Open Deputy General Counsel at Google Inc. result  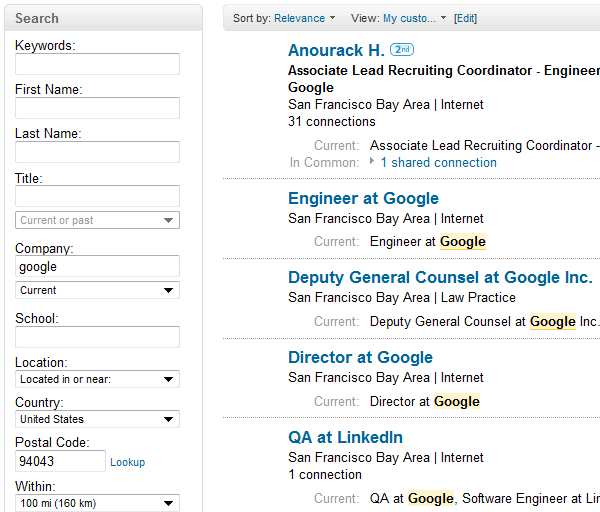(440, 278)
